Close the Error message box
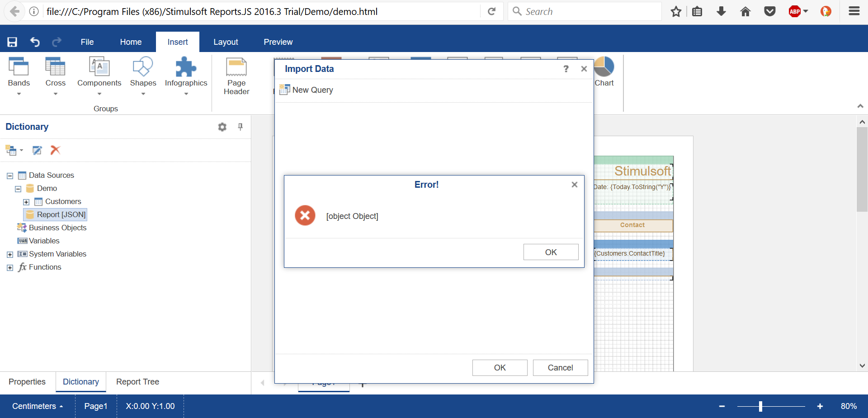 (575, 185)
